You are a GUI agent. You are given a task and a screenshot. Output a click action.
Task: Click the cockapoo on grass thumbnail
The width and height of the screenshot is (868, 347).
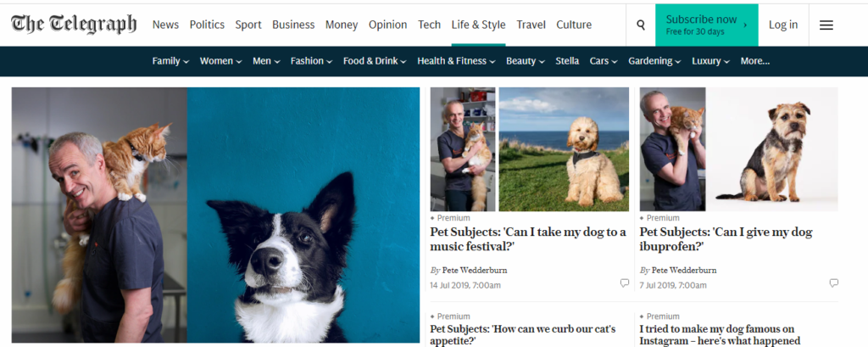click(x=564, y=149)
